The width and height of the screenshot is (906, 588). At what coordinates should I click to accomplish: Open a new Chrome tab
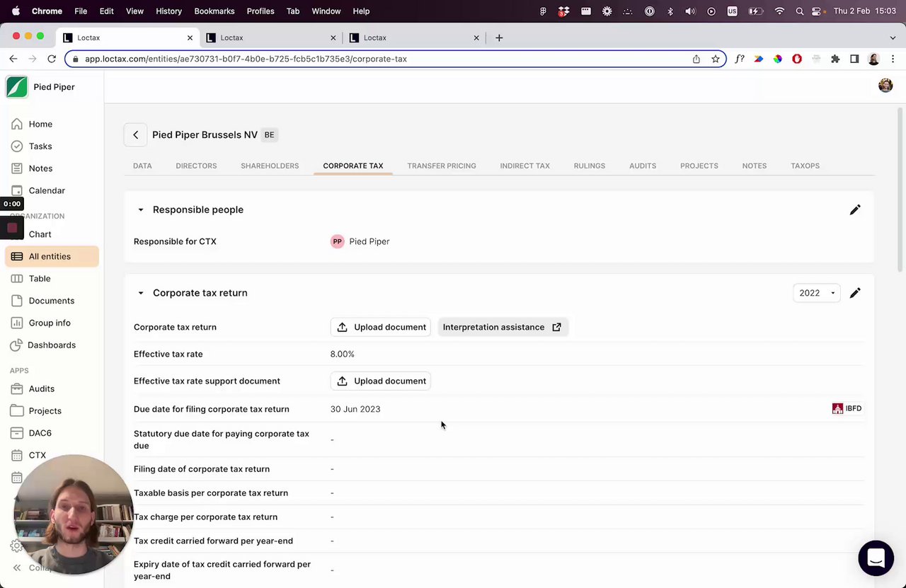point(499,38)
